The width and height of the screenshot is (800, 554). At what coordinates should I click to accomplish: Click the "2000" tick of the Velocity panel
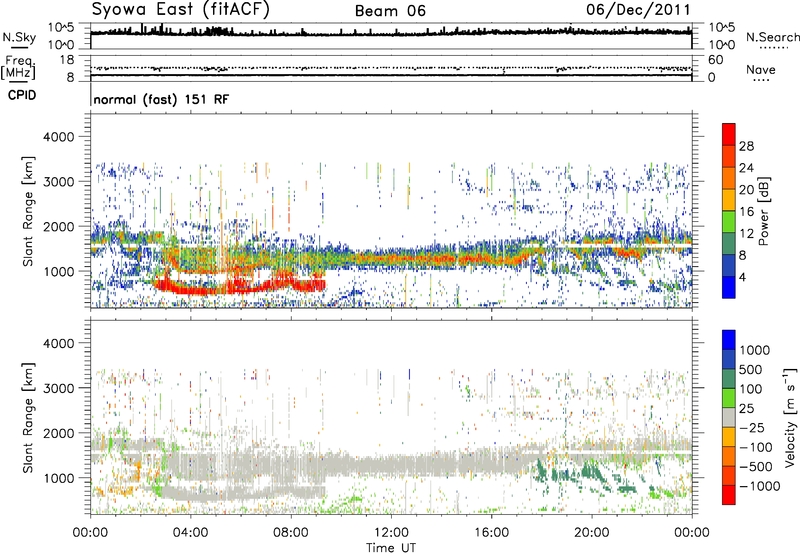point(58,433)
